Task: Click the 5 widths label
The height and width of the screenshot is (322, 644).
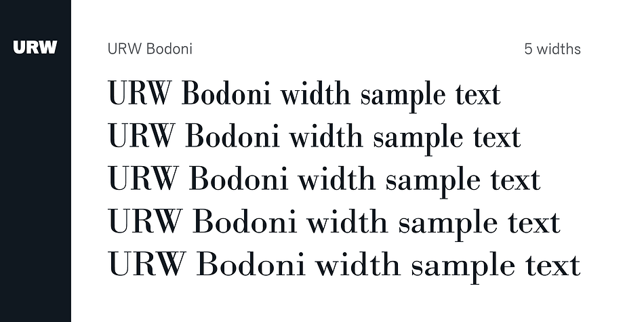Action: coord(552,49)
